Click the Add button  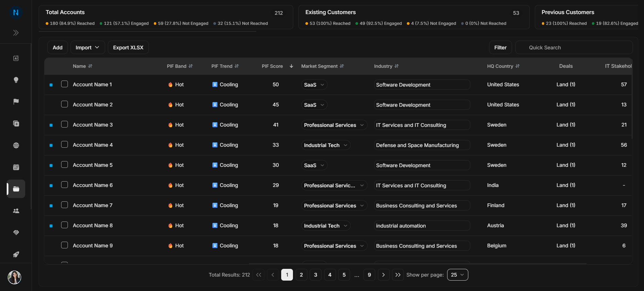click(x=57, y=47)
